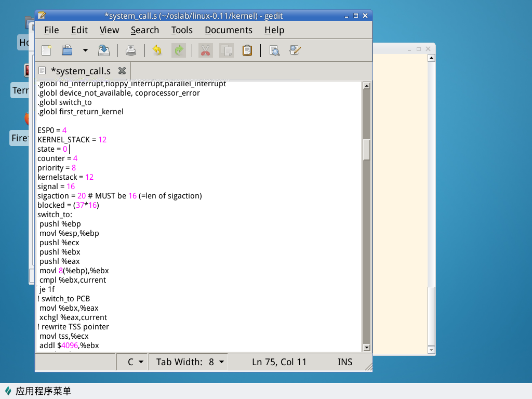This screenshot has height=399, width=532.
Task: Open the Documents menu
Action: [228, 30]
